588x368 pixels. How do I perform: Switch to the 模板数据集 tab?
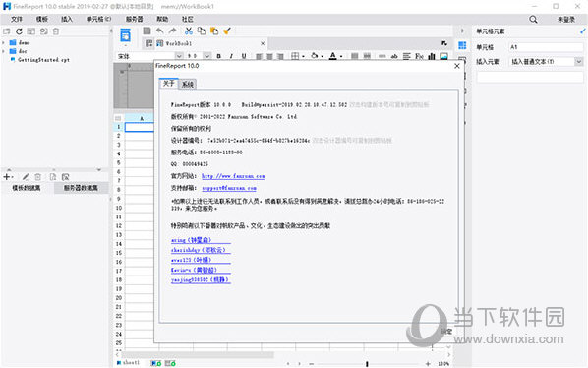pos(27,188)
